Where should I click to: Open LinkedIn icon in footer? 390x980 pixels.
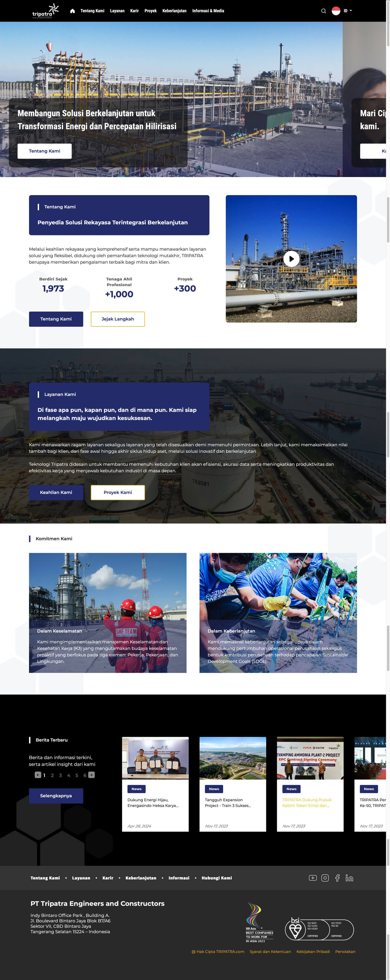[x=349, y=878]
